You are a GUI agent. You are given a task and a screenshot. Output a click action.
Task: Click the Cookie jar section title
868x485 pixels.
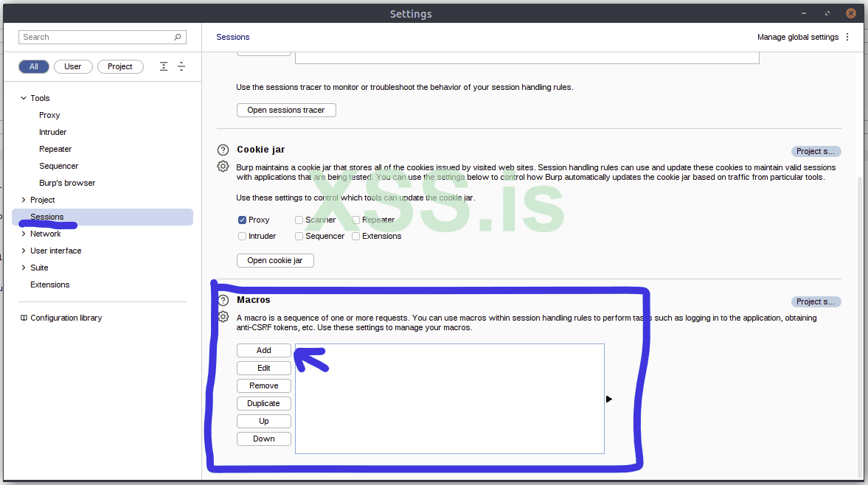tap(261, 150)
